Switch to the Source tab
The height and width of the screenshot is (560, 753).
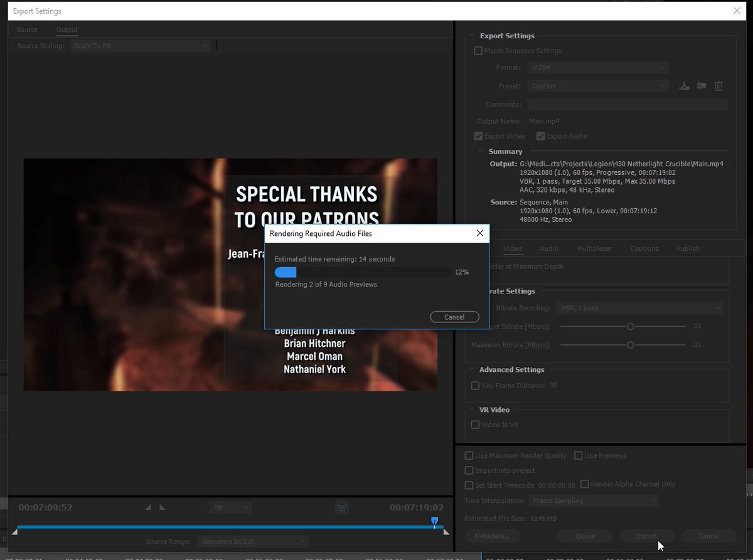(x=27, y=29)
